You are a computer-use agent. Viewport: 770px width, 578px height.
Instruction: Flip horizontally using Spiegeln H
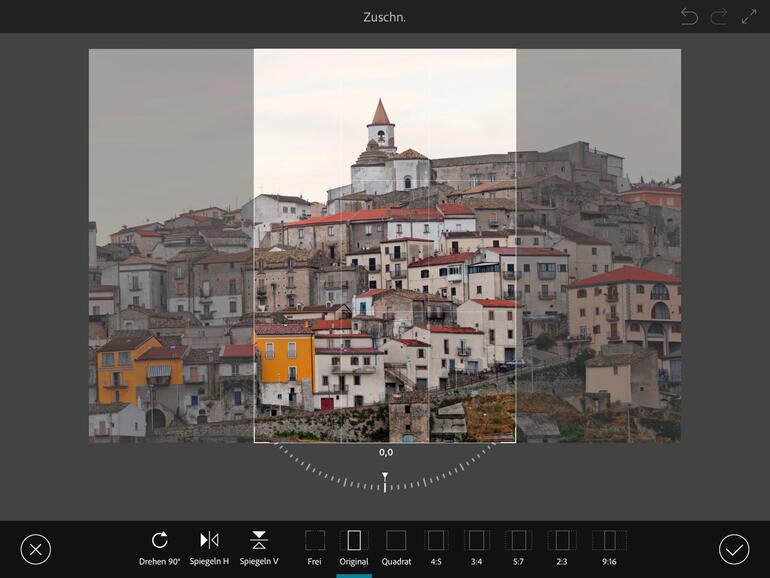[209, 541]
